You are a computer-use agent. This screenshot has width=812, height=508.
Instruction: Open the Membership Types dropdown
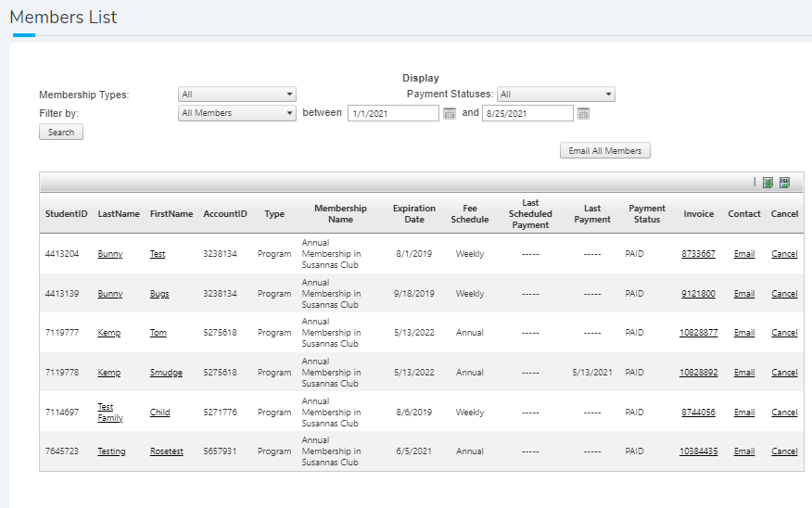coord(237,95)
